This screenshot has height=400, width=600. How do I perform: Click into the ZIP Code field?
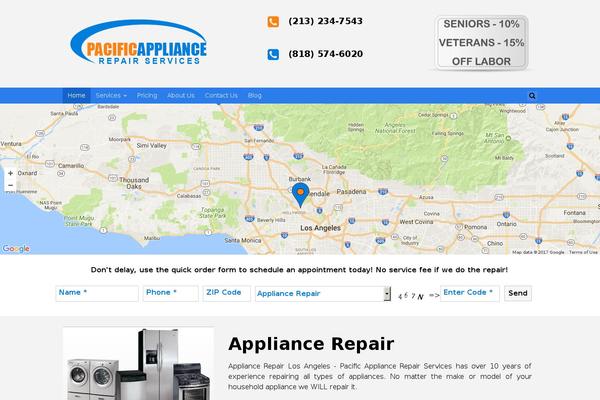point(227,293)
